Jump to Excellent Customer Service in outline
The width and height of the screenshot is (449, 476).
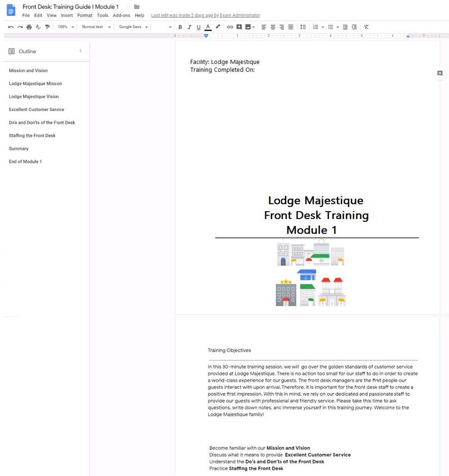pos(37,110)
